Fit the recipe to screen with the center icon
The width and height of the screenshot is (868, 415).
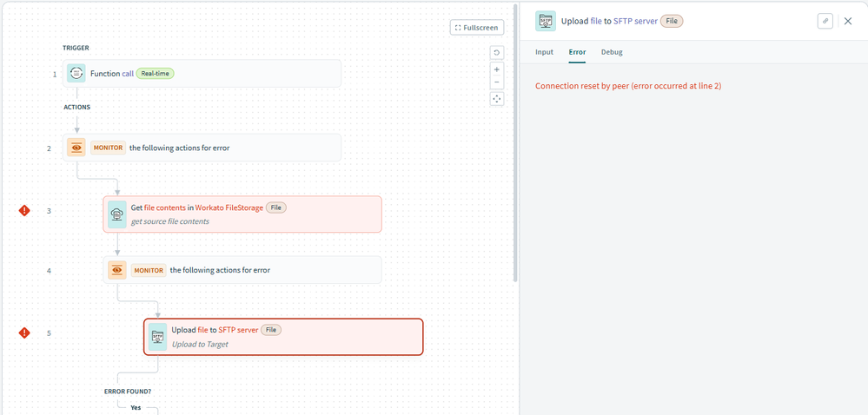click(x=496, y=99)
